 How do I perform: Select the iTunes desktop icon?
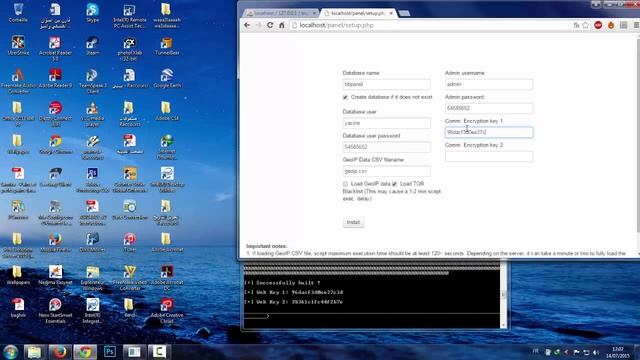click(x=129, y=242)
